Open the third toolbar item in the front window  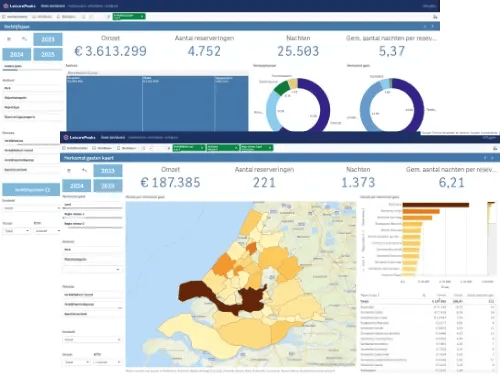126,148
